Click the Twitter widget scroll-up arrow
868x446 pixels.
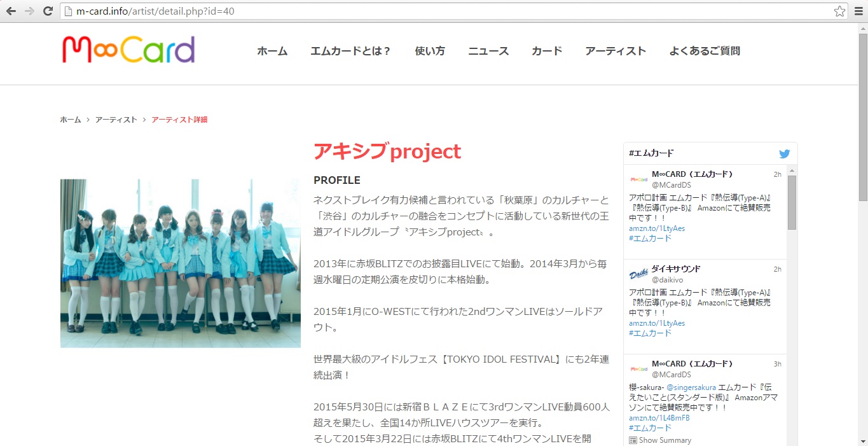click(x=792, y=170)
